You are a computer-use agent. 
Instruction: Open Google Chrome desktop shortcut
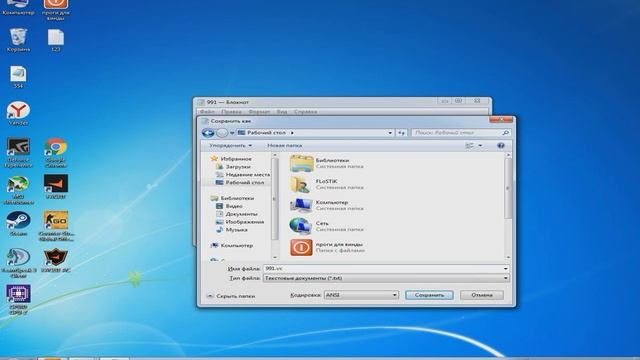(56, 153)
